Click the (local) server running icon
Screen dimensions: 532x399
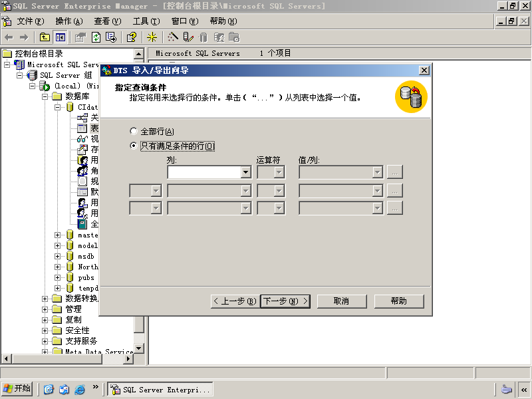click(x=45, y=86)
